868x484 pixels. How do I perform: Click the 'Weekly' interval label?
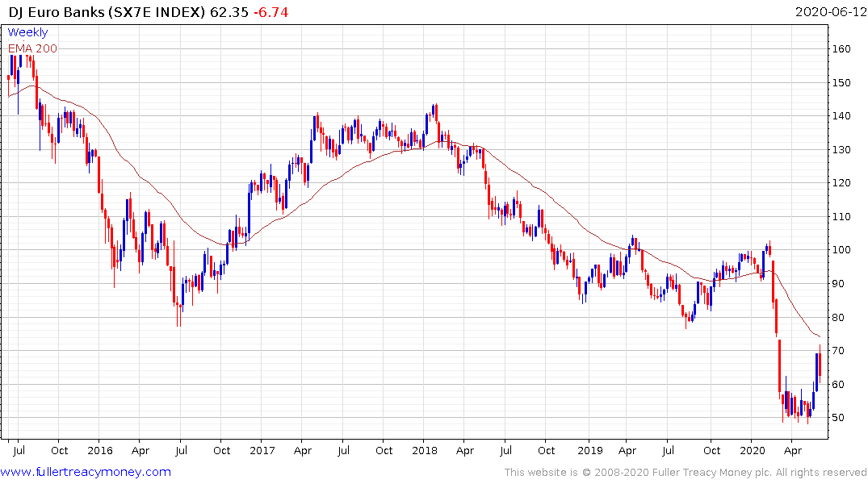point(27,32)
